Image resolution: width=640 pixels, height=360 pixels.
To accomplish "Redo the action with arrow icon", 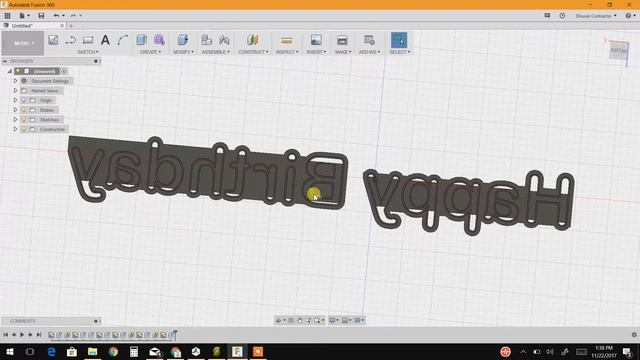I will tap(73, 16).
